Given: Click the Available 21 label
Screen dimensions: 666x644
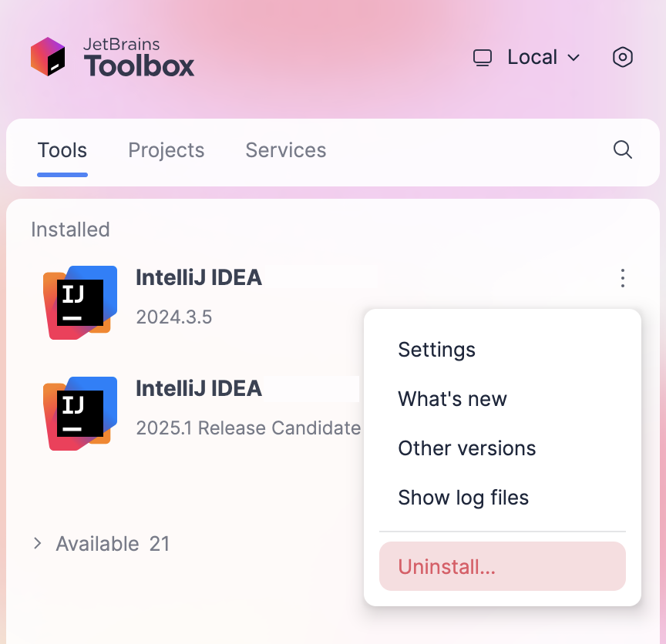Looking at the screenshot, I should coord(113,543).
